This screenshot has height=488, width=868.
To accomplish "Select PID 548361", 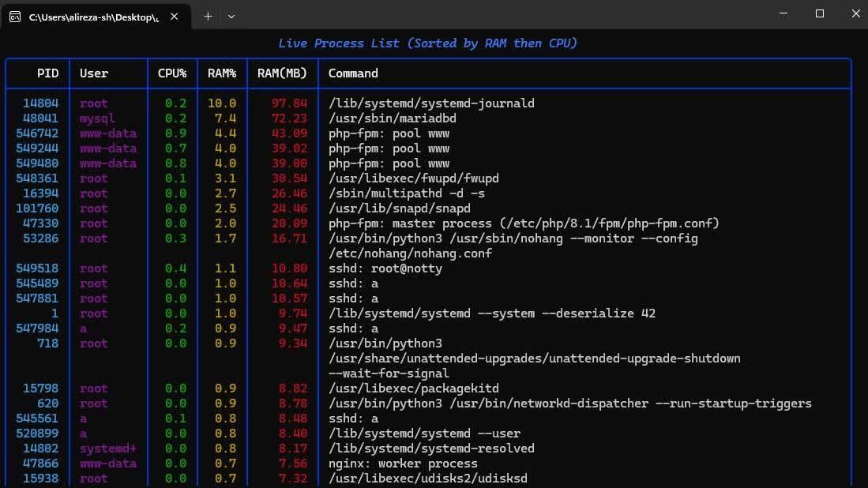I will [37, 178].
